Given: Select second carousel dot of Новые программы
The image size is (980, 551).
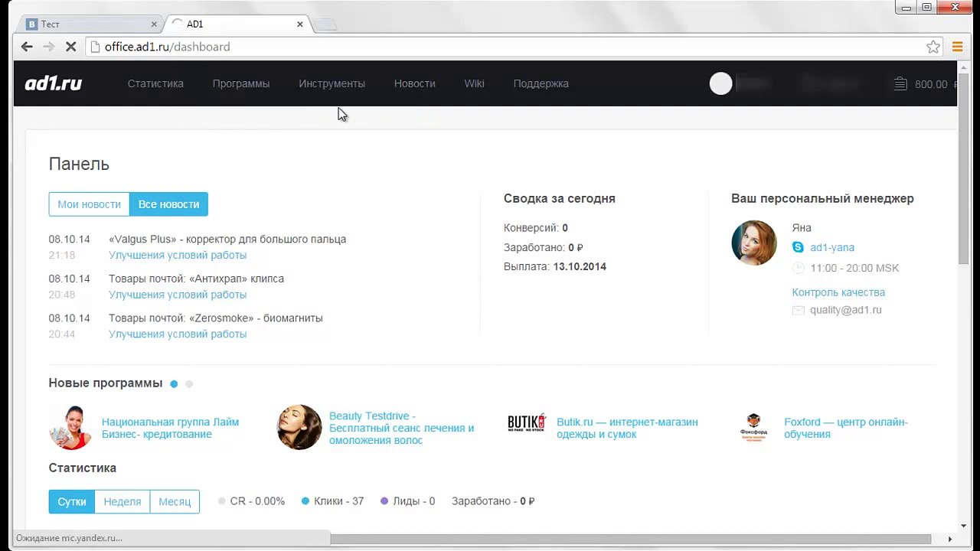Looking at the screenshot, I should pos(189,383).
